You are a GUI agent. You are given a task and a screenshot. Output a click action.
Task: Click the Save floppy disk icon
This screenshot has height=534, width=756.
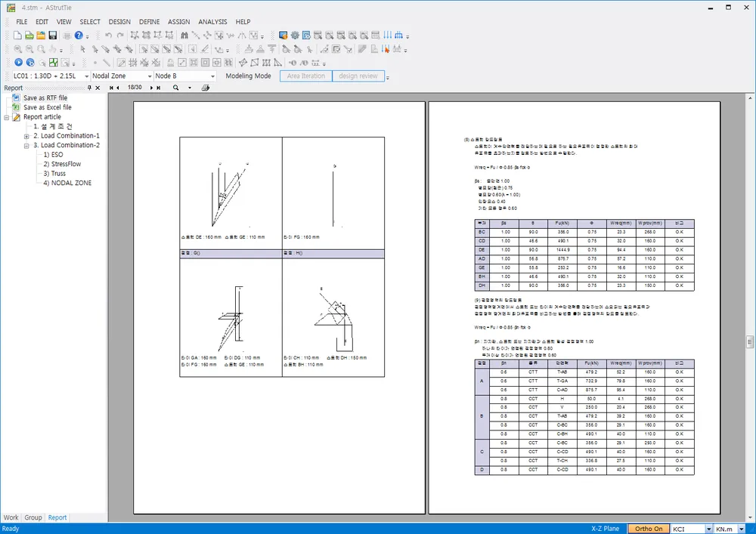point(53,35)
